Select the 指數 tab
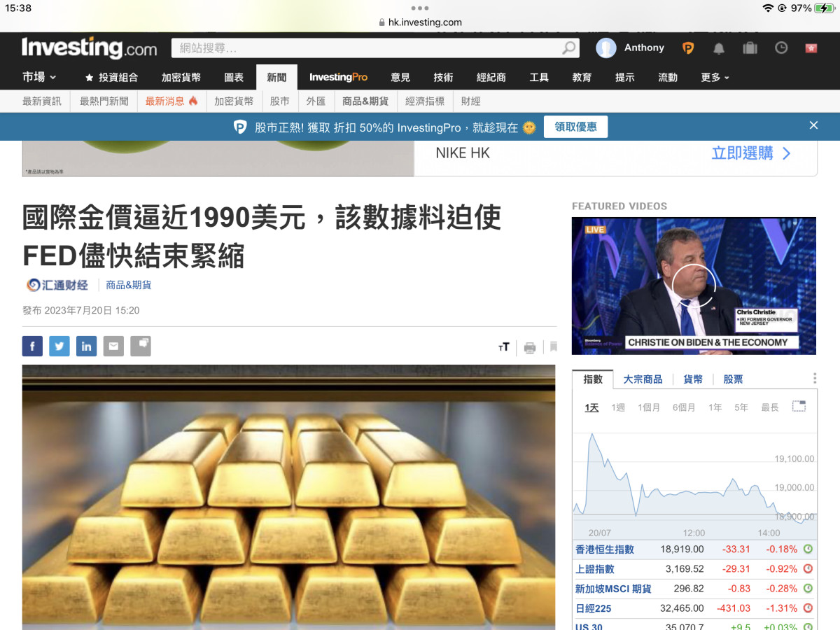The height and width of the screenshot is (630, 840). point(593,379)
